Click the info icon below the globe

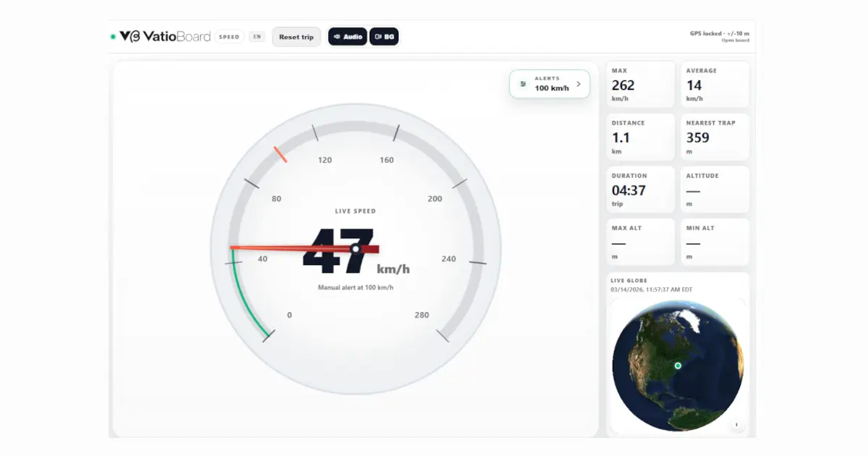tap(737, 425)
